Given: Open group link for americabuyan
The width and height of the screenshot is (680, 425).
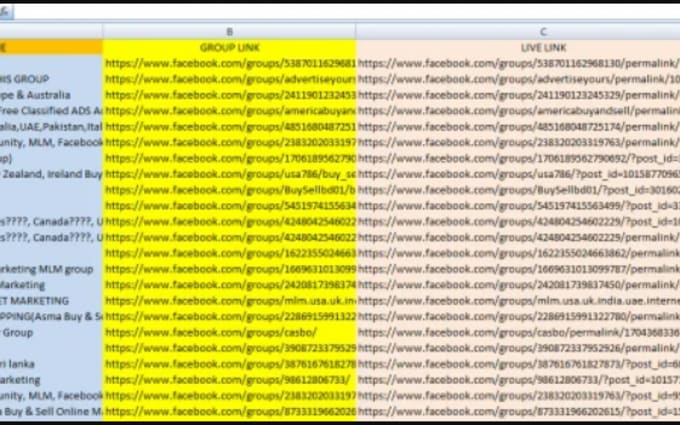Looking at the screenshot, I should (x=229, y=111).
